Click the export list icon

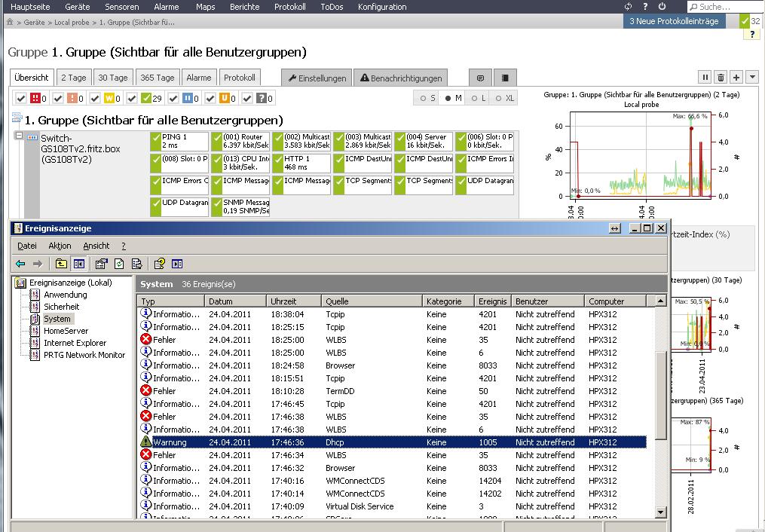click(137, 264)
